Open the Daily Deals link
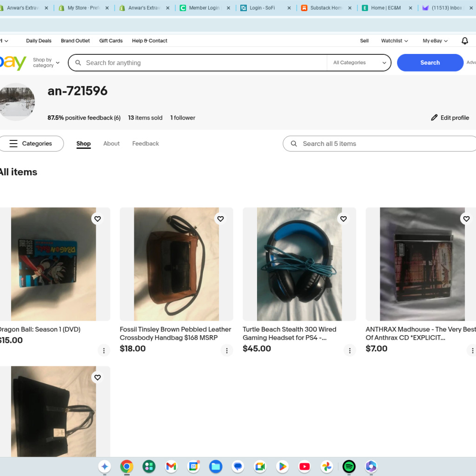Screen dimensions: 476x476 click(39, 41)
